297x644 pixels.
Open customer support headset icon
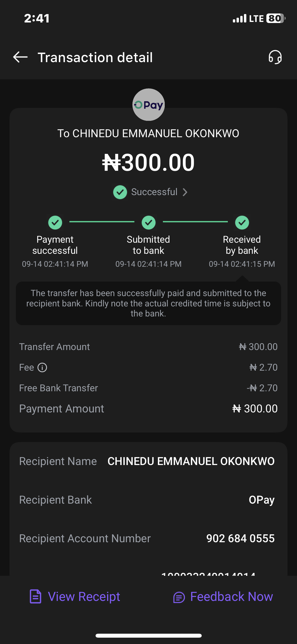(x=275, y=57)
